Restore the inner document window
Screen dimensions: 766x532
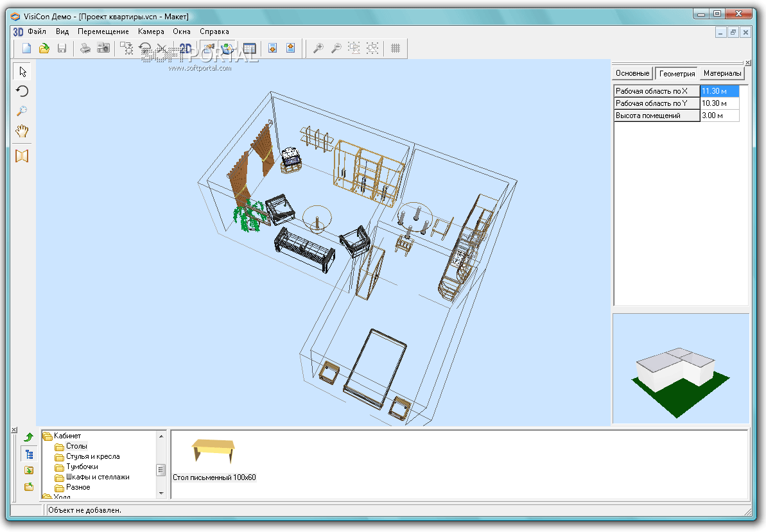coord(733,32)
